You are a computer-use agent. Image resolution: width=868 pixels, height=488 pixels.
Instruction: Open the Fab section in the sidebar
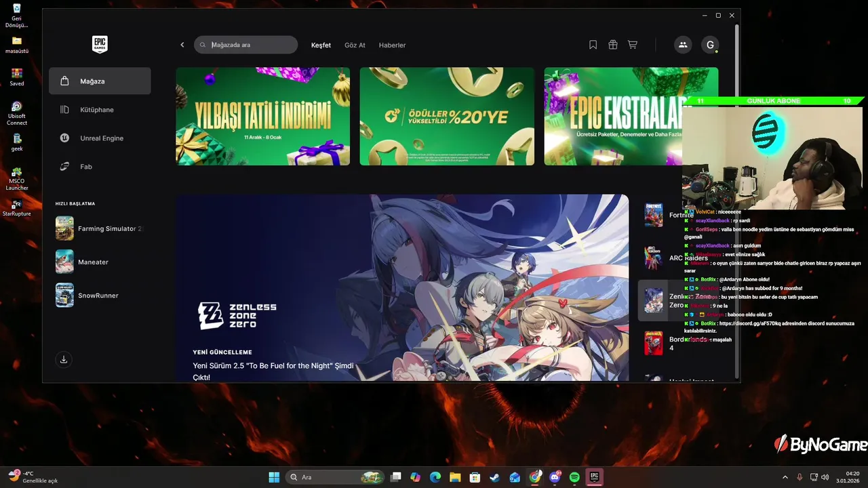click(100, 166)
